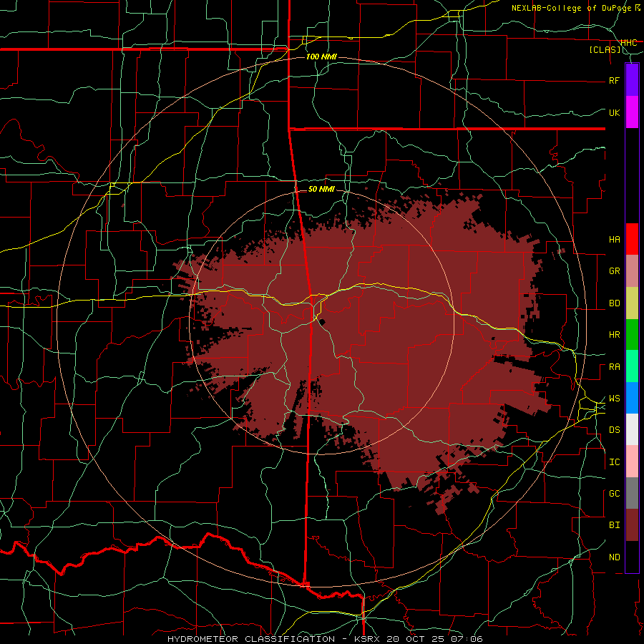
Task: Select the dusty pink GR legend swatch
Action: 632,271
